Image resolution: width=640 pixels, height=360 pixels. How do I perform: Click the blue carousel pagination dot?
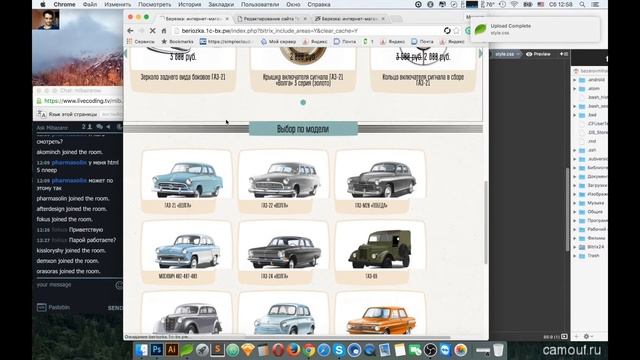pyautogui.click(x=303, y=102)
